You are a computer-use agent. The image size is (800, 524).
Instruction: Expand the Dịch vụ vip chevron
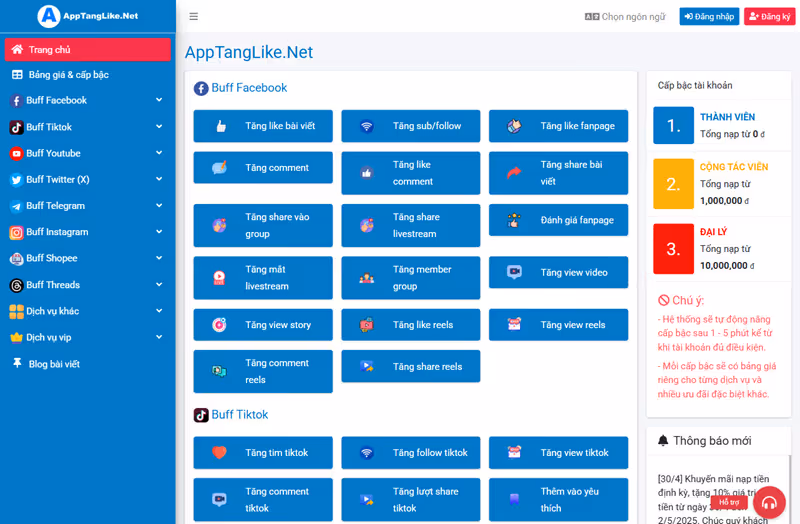coord(159,337)
